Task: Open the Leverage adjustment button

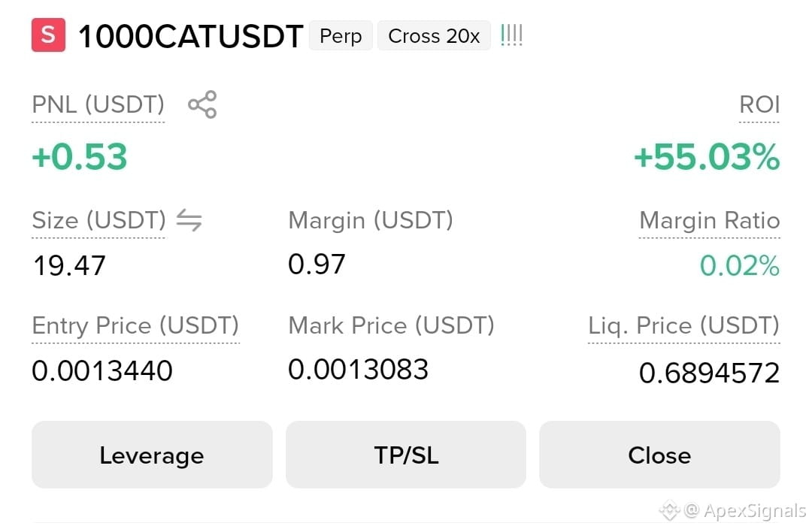Action: pyautogui.click(x=152, y=455)
